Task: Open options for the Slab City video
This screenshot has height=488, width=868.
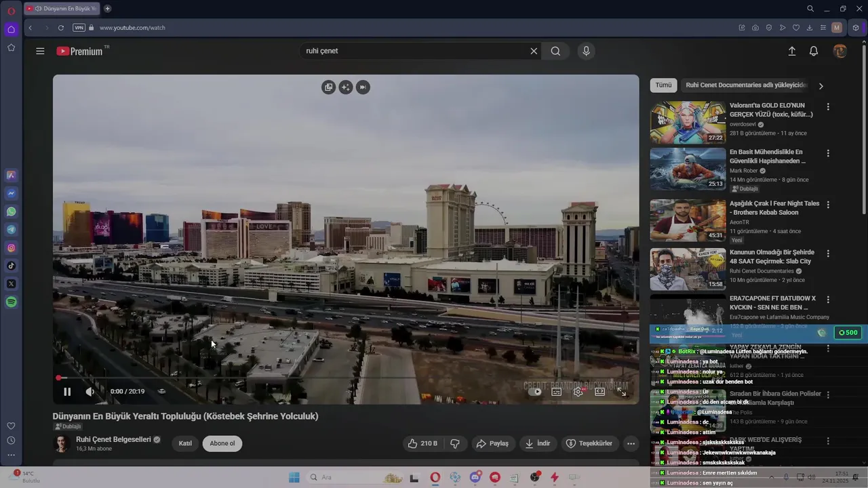Action: (827, 253)
